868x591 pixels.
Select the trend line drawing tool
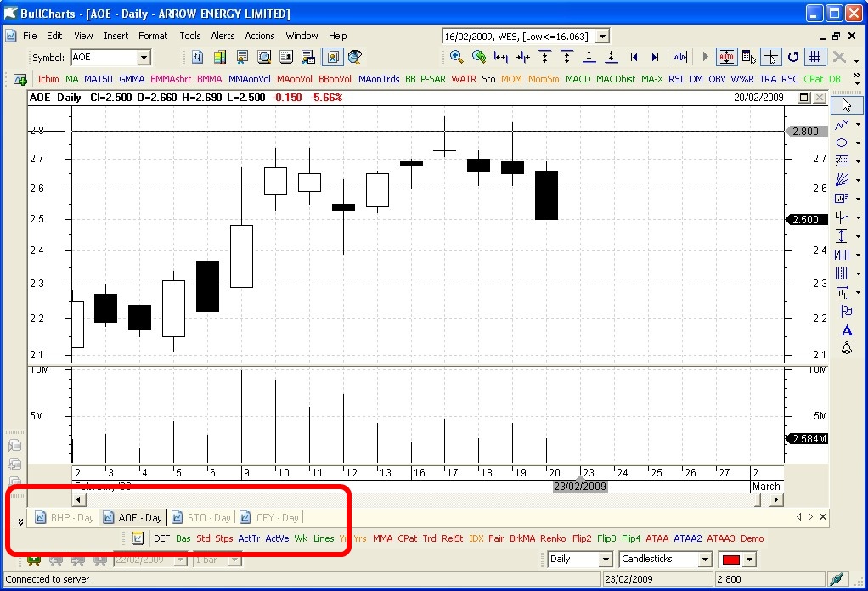click(842, 124)
